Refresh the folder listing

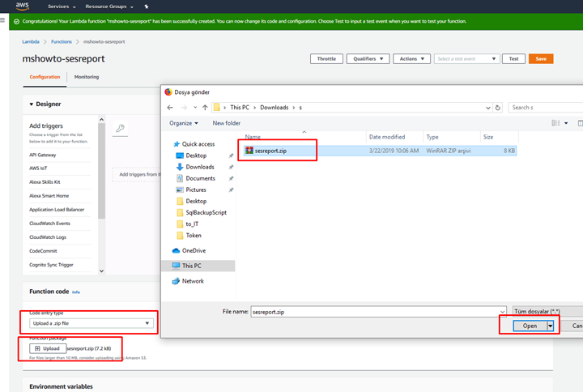click(498, 108)
